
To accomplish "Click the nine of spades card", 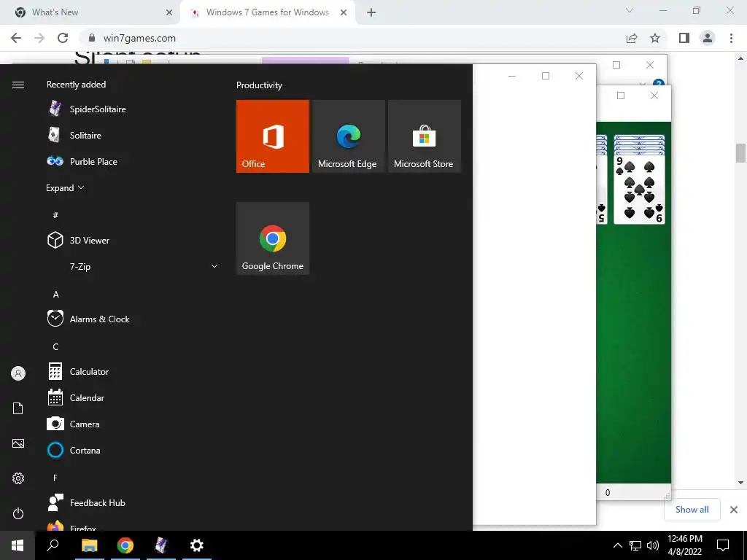I will (639, 189).
